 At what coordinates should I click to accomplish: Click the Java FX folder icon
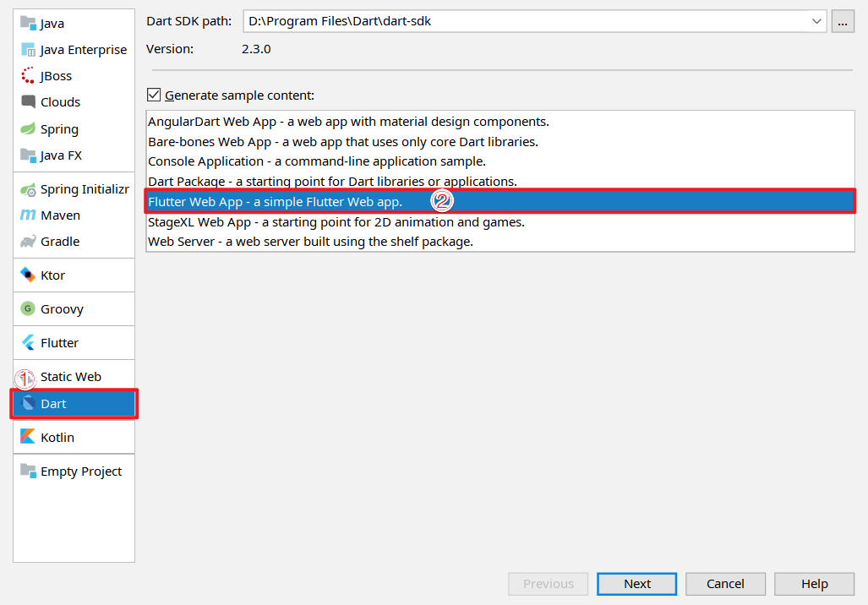pos(28,155)
